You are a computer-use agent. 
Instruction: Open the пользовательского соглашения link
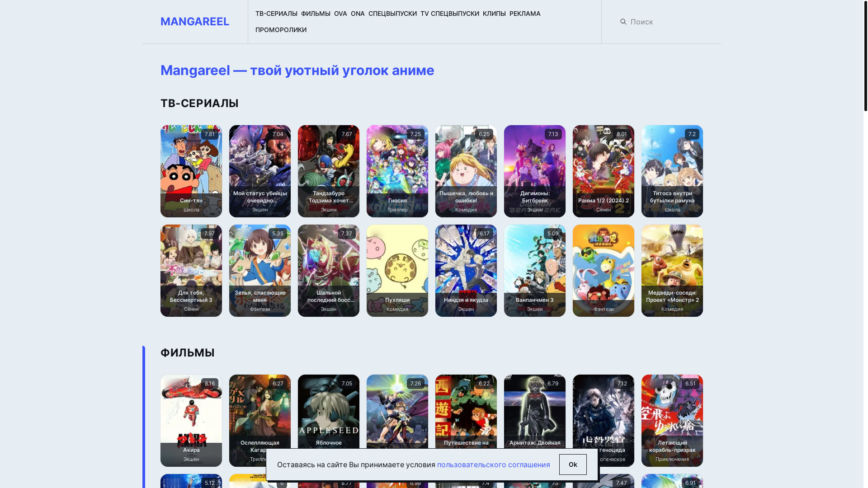point(493,465)
